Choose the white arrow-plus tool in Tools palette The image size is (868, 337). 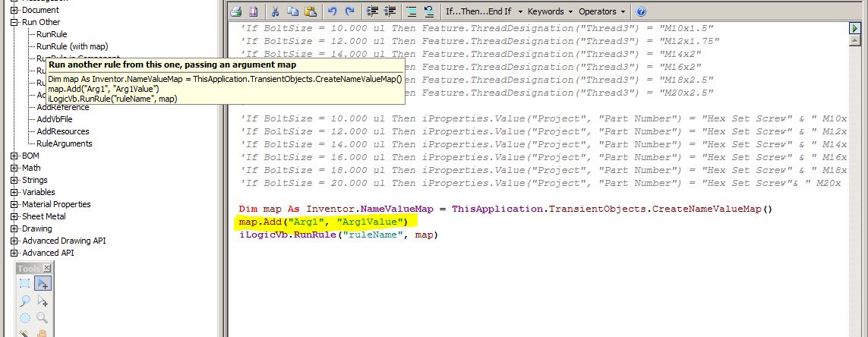43,301
